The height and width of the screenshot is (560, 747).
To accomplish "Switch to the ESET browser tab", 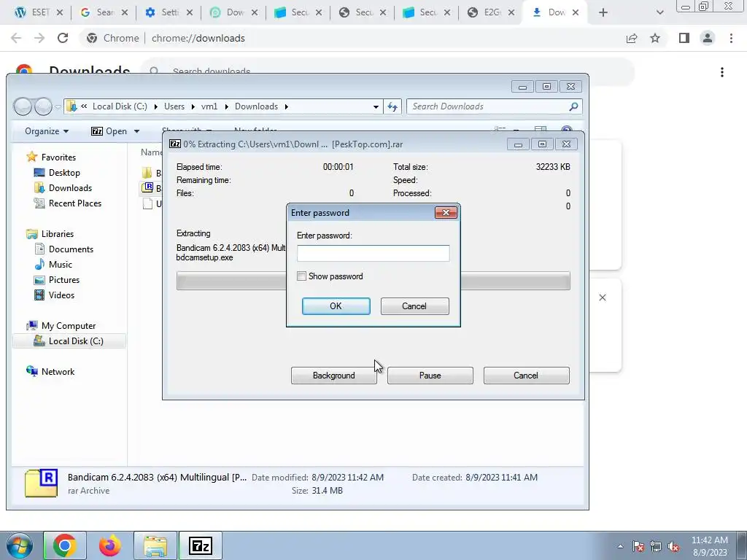I will 39,12.
